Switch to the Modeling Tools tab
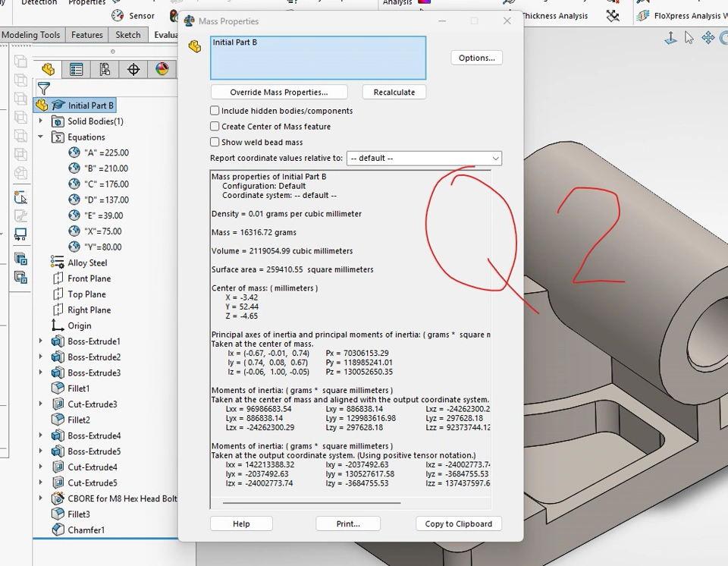The image size is (728, 566). point(31,35)
